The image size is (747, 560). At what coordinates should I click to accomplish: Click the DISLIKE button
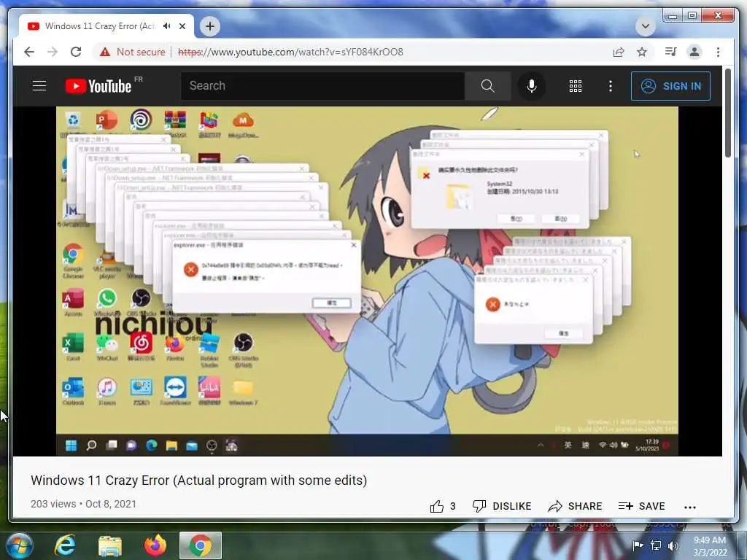click(x=502, y=506)
